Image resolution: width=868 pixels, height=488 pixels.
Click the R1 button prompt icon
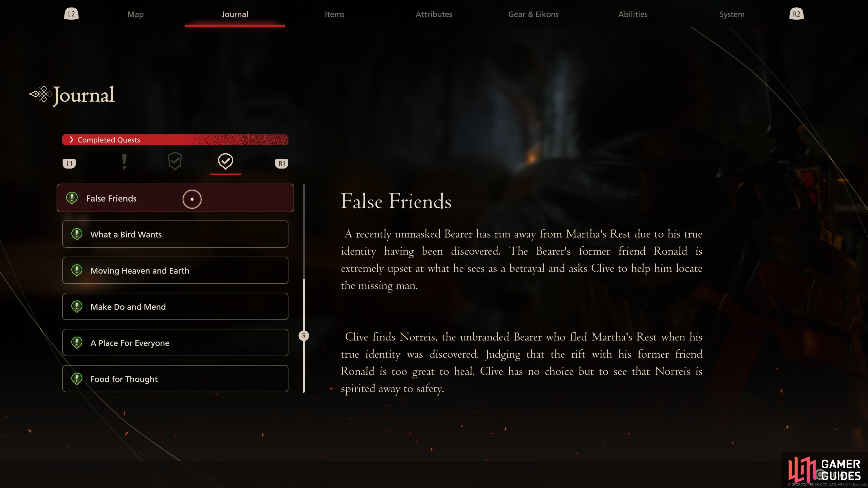pyautogui.click(x=282, y=164)
